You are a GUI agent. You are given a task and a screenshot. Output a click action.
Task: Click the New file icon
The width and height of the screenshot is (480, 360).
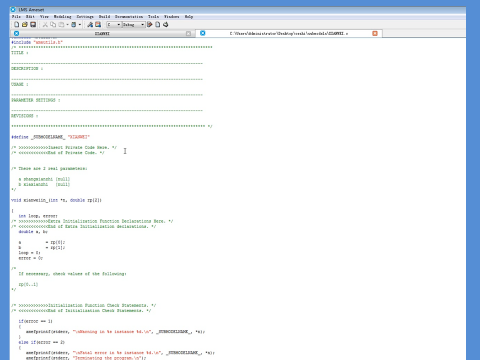coord(16,25)
